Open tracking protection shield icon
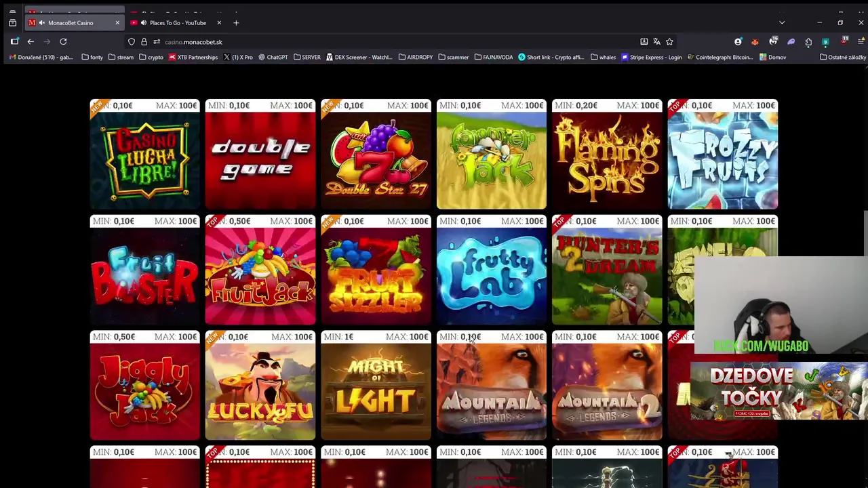The height and width of the screenshot is (488, 868). click(132, 42)
